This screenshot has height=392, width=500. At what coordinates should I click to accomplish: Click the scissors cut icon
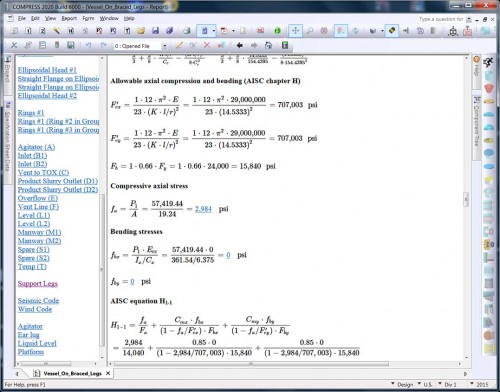pos(14,45)
